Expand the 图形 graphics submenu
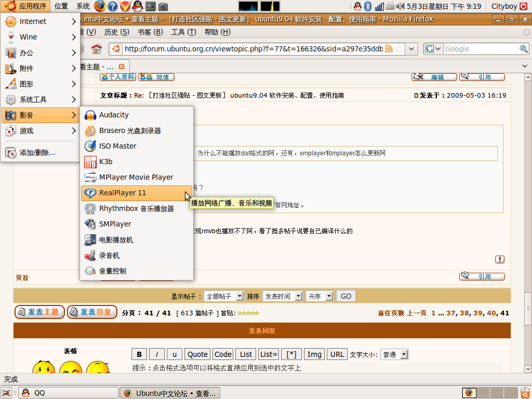532x399 pixels. point(41,84)
